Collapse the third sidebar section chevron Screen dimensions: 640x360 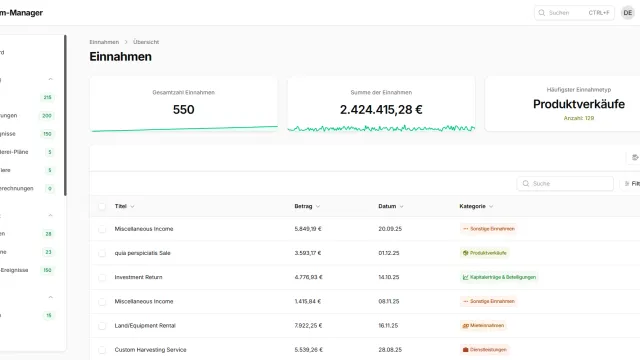point(50,297)
